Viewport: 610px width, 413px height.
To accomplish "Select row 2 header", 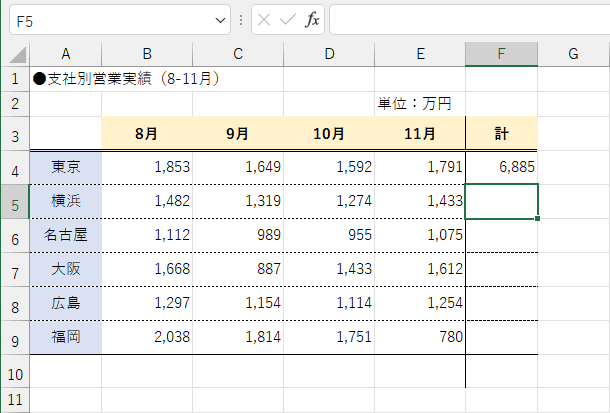I will 15,104.
